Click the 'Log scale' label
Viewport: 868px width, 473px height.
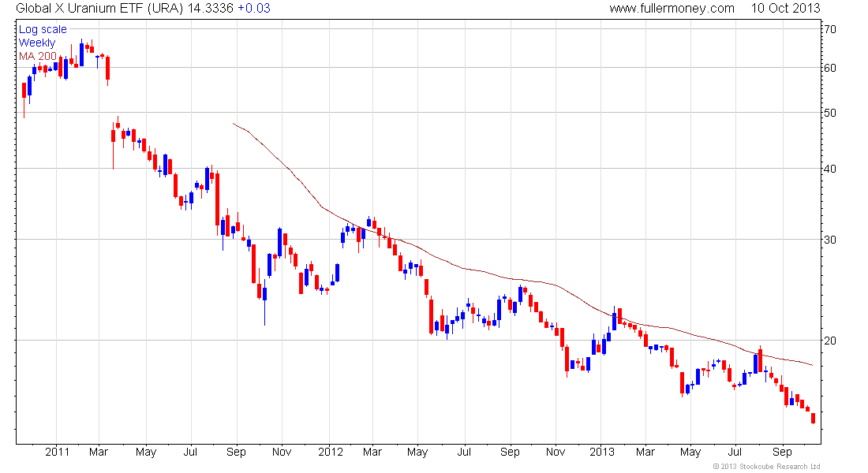coord(43,29)
